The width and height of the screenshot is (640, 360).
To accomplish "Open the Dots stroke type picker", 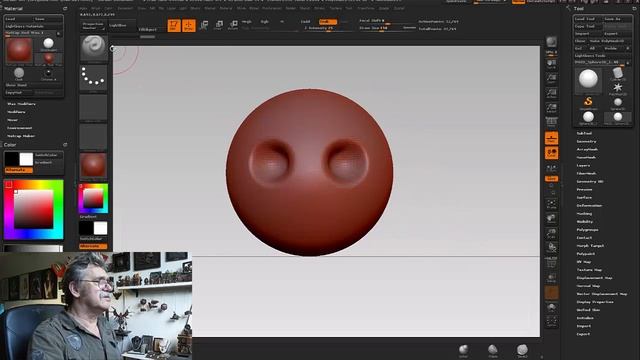I will [x=93, y=78].
